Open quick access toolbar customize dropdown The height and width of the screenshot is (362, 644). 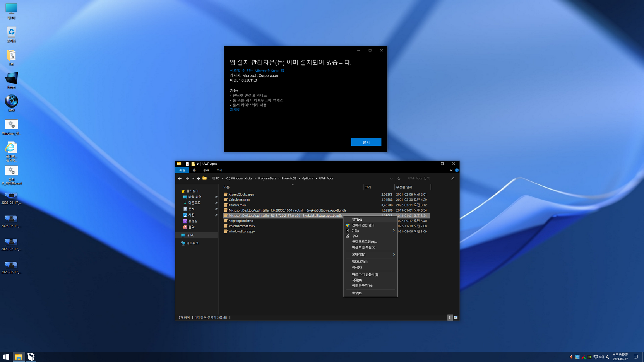tap(197, 164)
